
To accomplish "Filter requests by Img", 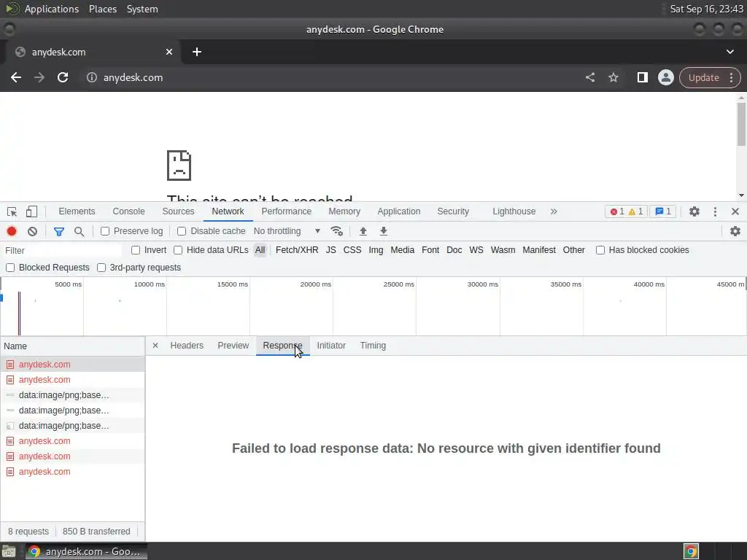I will 376,251.
